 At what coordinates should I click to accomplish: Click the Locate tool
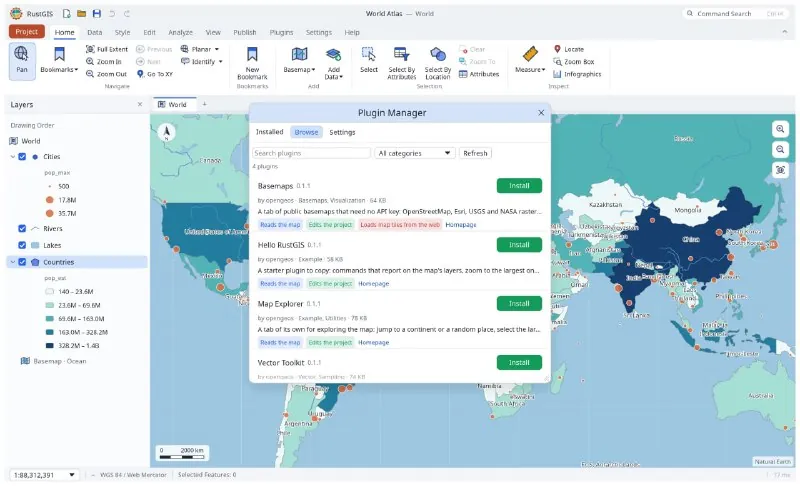pos(569,49)
